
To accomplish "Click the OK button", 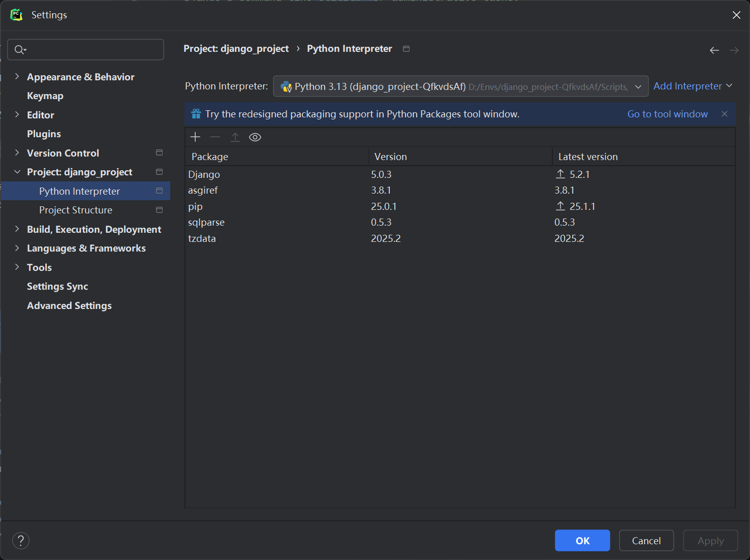I will 582,541.
